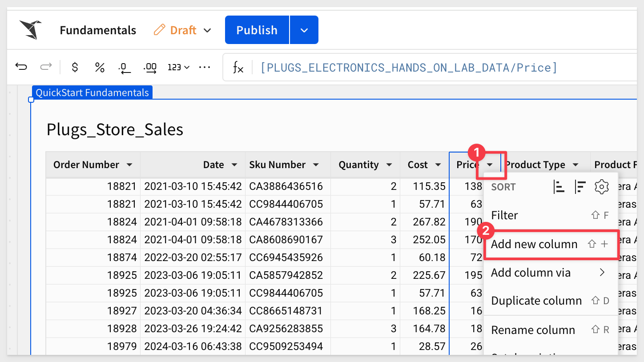Select cell with Sku CC6945435926
Viewport: 644px width, 362px height.
[288, 257]
